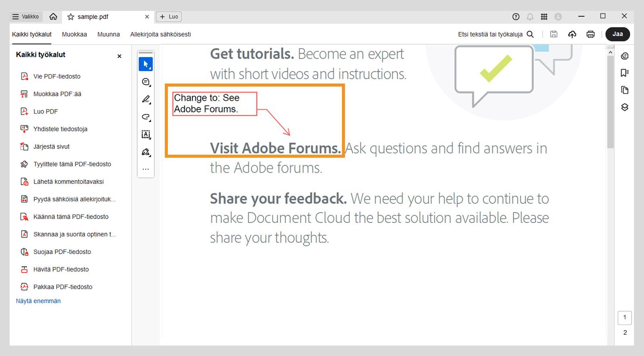Select the freehand draw loop tool
Viewport: 644px width, 356px height.
(146, 117)
